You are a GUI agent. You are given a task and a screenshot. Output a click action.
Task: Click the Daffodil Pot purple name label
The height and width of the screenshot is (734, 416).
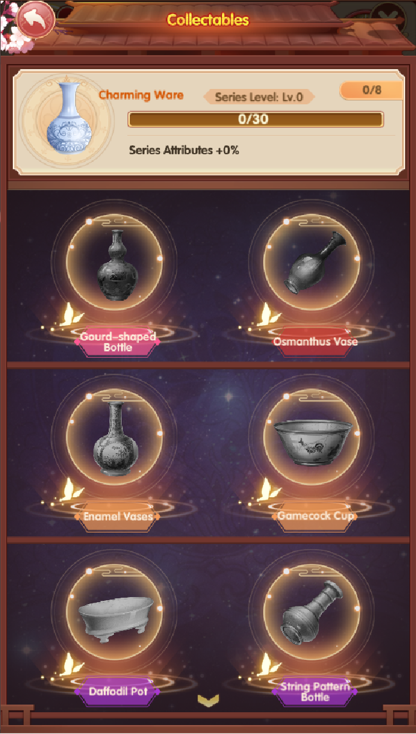coord(117,691)
